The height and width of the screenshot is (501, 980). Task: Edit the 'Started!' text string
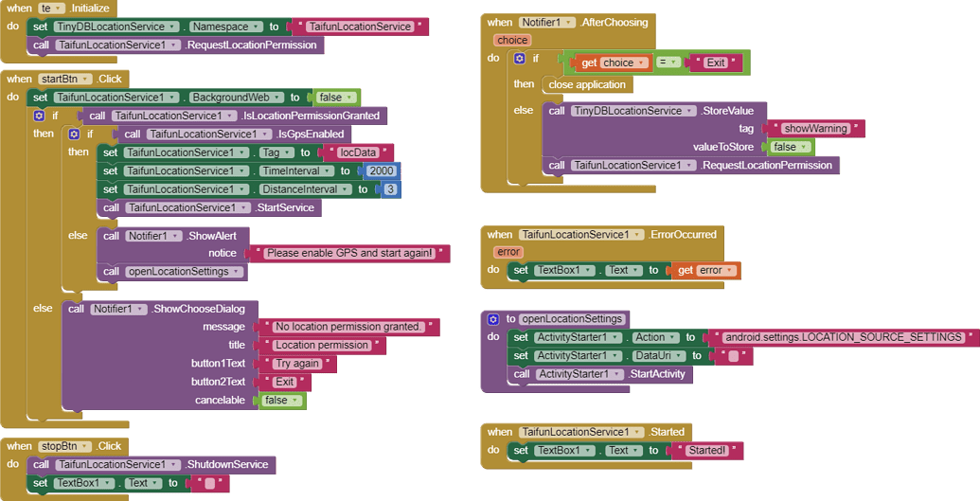point(707,451)
